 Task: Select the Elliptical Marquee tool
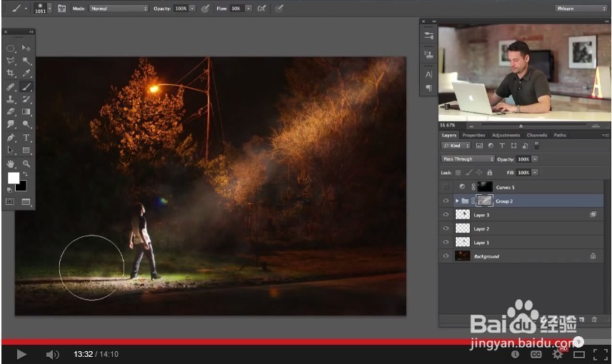click(11, 49)
